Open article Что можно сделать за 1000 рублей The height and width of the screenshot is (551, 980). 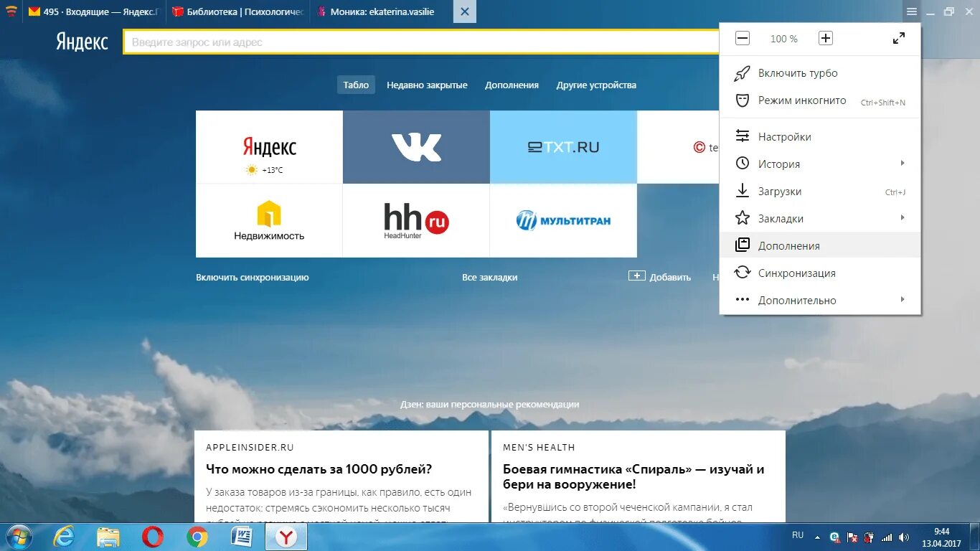pos(319,469)
